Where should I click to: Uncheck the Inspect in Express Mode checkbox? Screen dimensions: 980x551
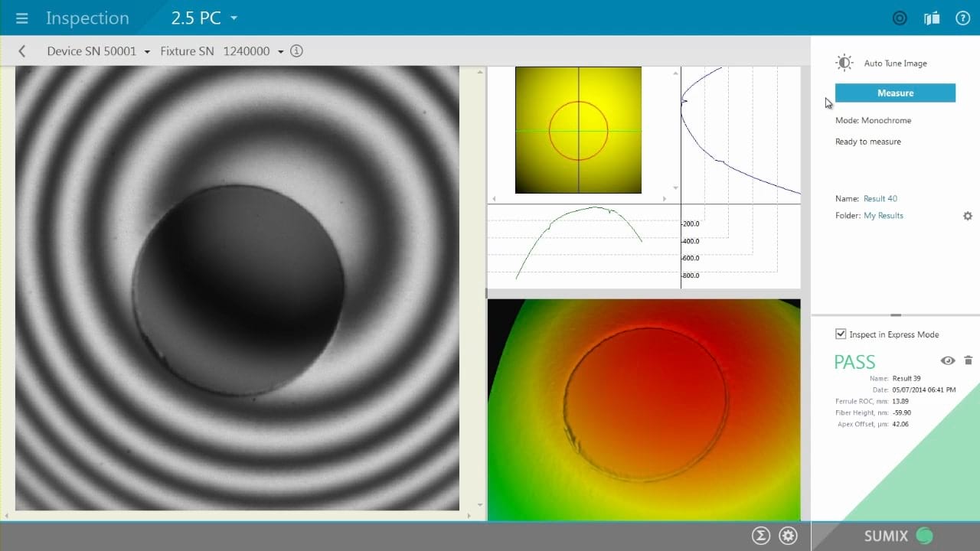841,334
